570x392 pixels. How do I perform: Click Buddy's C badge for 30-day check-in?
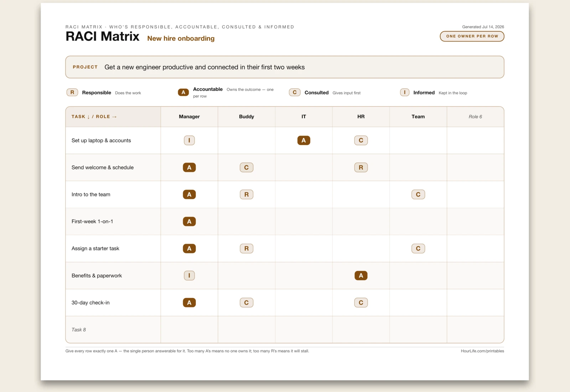[x=247, y=303]
